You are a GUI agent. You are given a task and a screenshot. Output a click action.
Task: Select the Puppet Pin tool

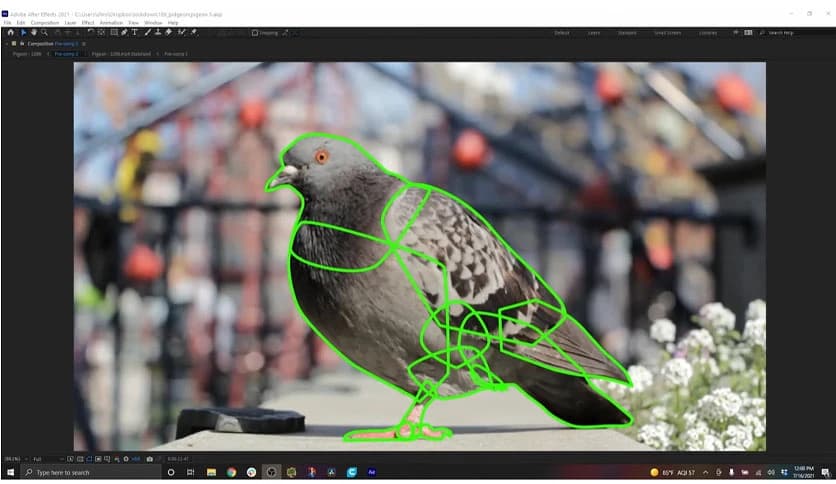point(193,32)
